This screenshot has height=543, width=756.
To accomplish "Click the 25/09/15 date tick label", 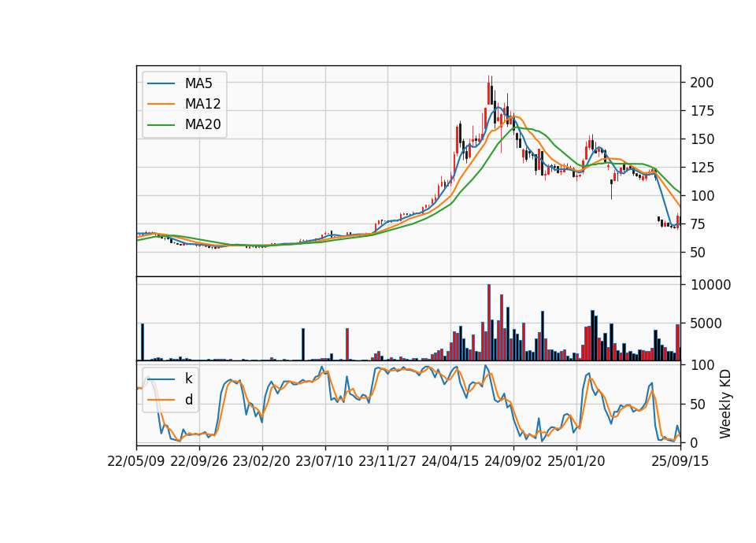I will point(680,461).
